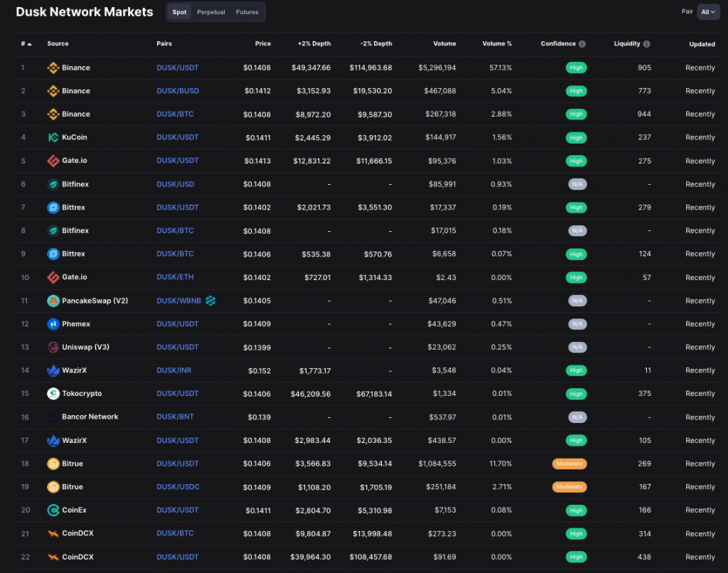Click the icon beside the DUSK/WBNB pair
The width and height of the screenshot is (728, 573).
coord(210,301)
